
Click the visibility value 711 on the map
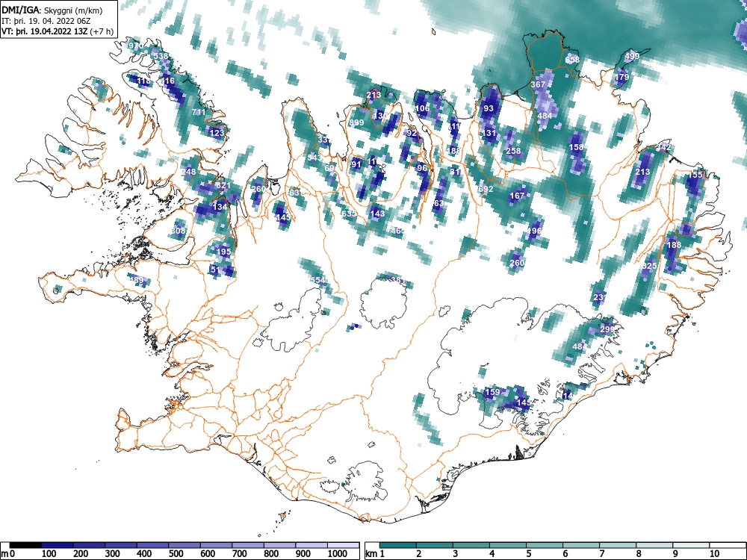click(x=199, y=112)
